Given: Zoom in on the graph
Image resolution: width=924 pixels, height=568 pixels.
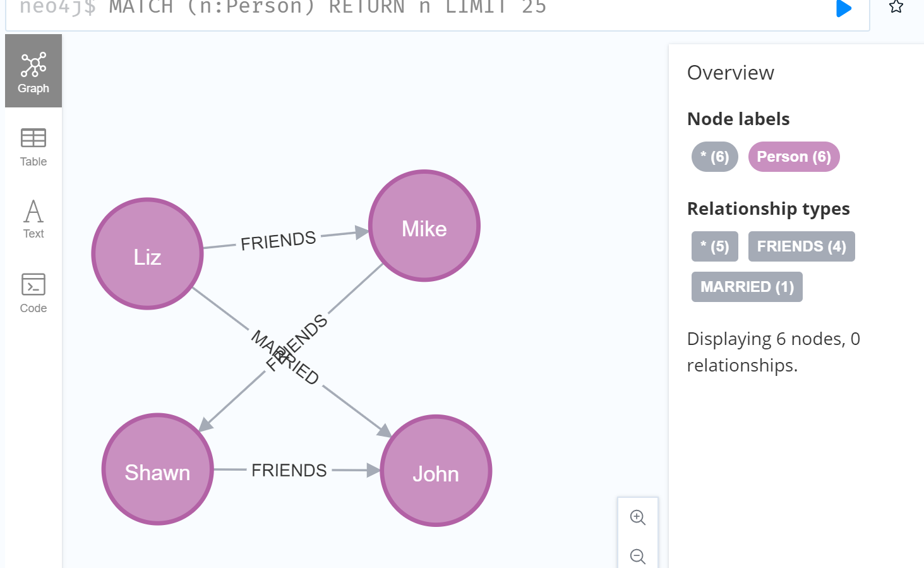Looking at the screenshot, I should point(638,517).
